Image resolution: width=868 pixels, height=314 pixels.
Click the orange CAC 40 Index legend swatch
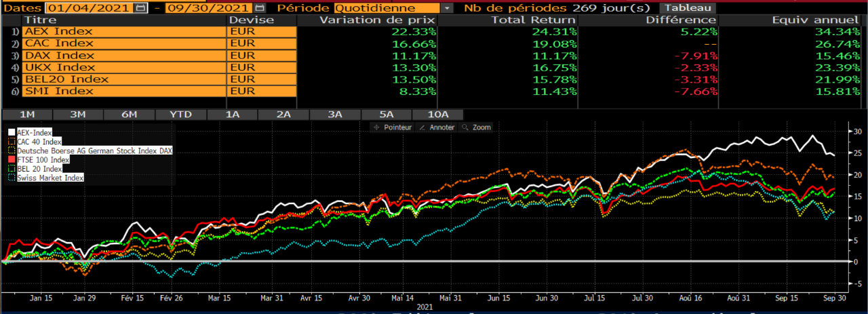pos(12,142)
